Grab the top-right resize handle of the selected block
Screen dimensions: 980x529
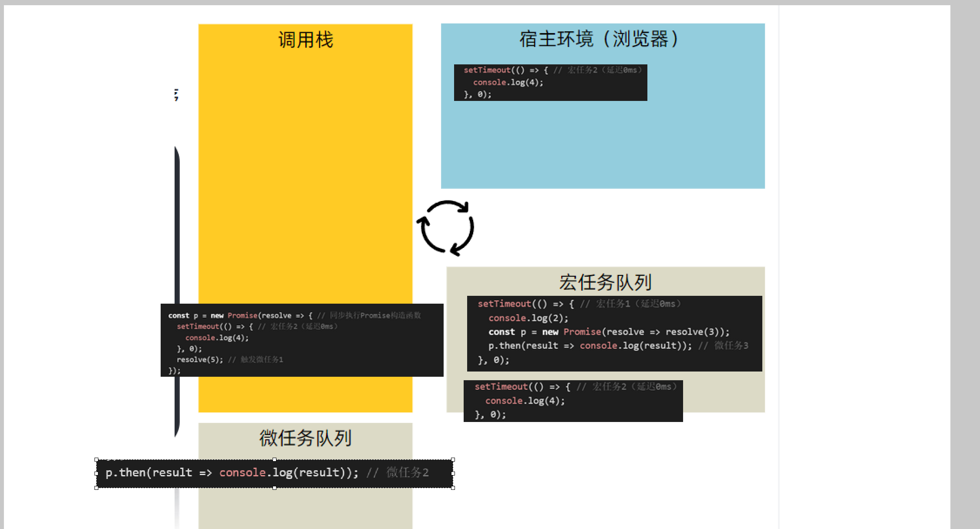[x=453, y=459]
